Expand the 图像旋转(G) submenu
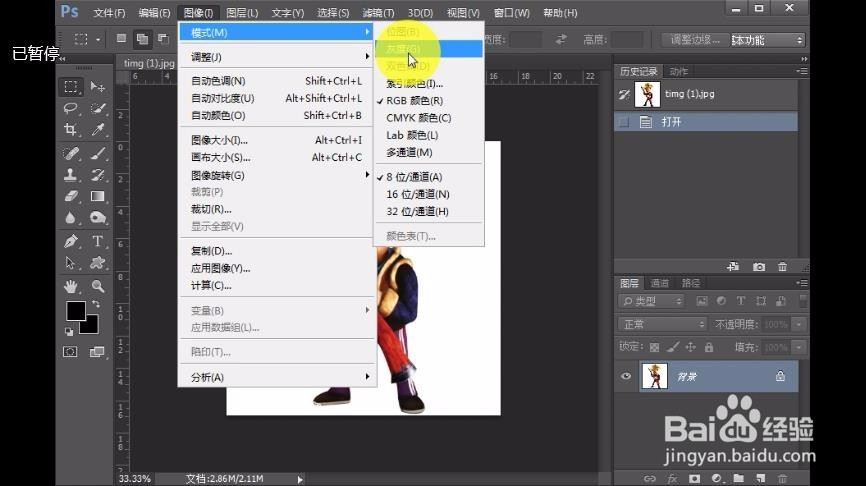Image resolution: width=866 pixels, height=486 pixels. pyautogui.click(x=276, y=175)
